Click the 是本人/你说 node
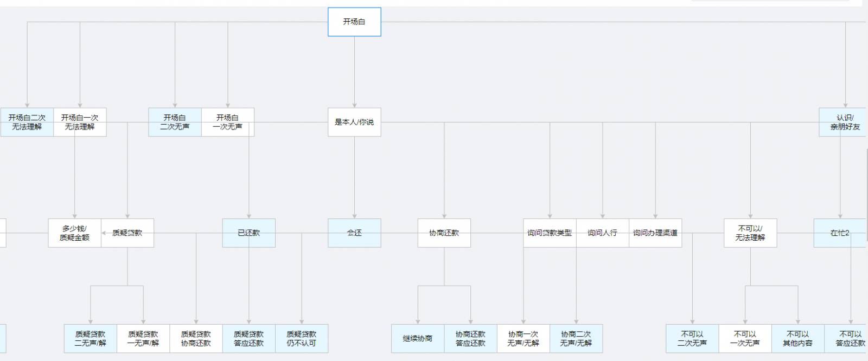Viewport: 868px width, 361px height. (354, 122)
